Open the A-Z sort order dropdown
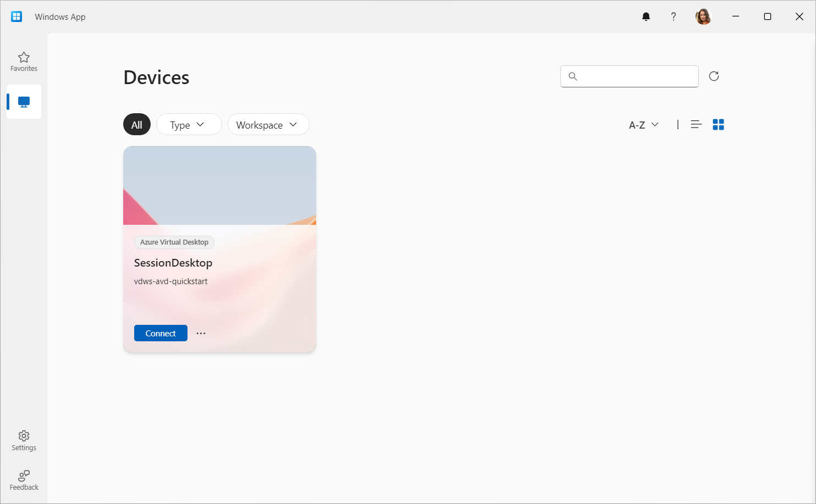 [643, 125]
